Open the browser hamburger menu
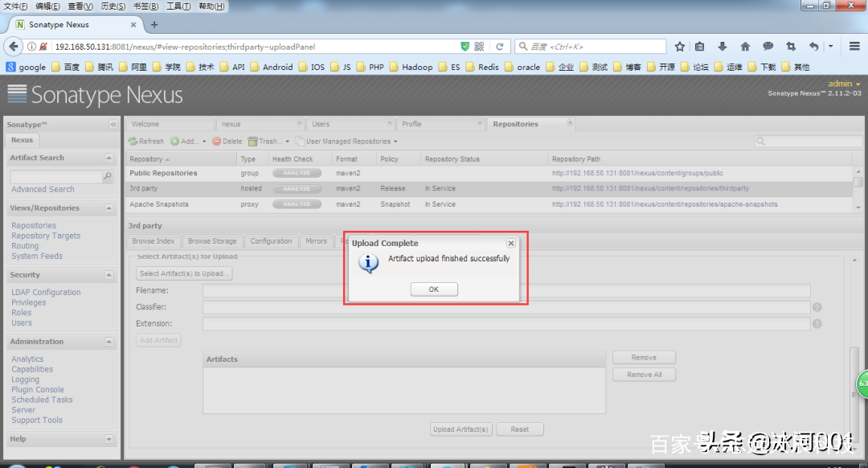Image resolution: width=868 pixels, height=468 pixels. pos(854,47)
